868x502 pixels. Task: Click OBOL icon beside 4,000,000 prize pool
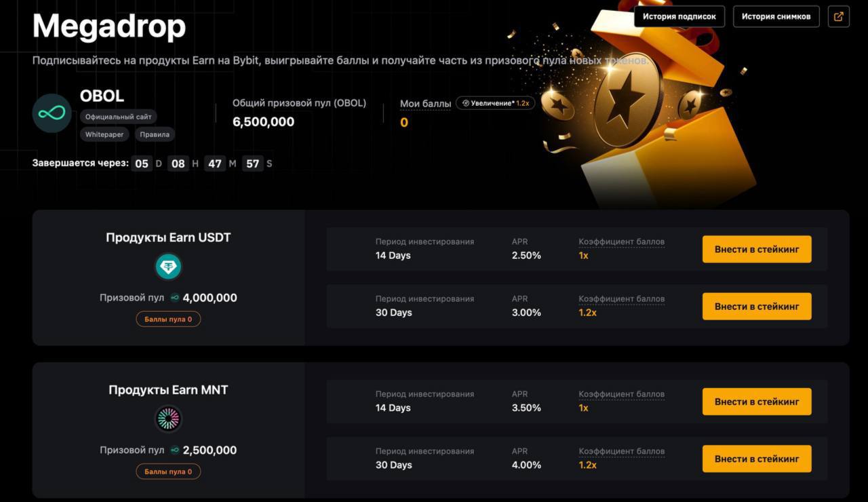[174, 298]
